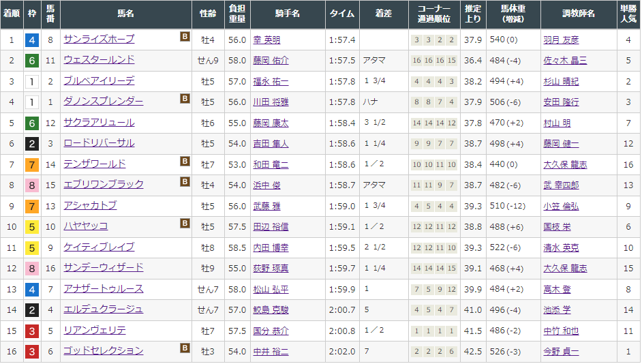Viewport: 642px width, 364px height.
Task: Open horse page for サンライズホープ
Action: pos(99,39)
